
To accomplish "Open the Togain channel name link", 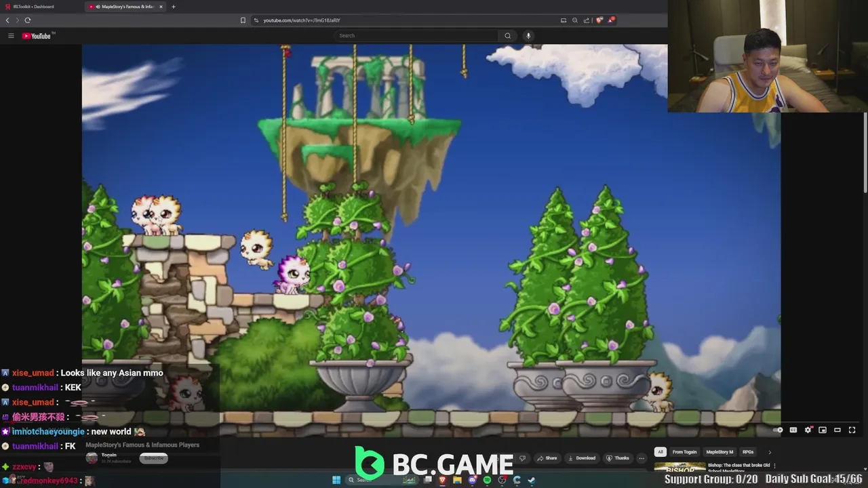I will click(x=108, y=455).
